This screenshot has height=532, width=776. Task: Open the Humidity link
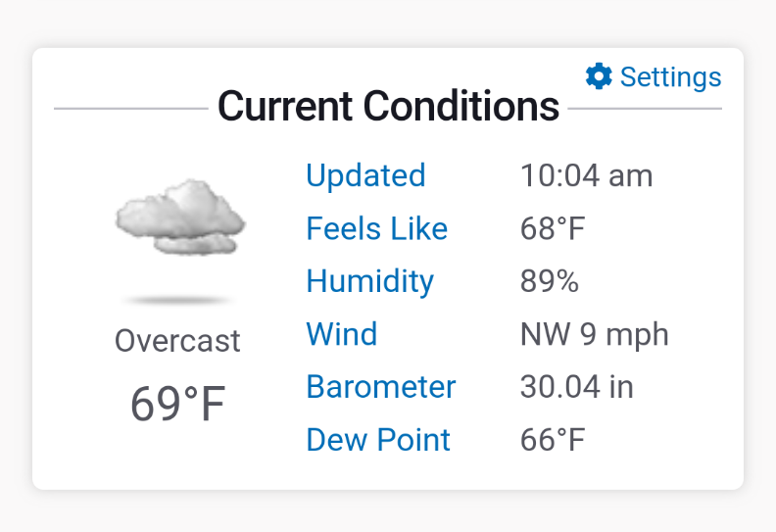point(369,281)
